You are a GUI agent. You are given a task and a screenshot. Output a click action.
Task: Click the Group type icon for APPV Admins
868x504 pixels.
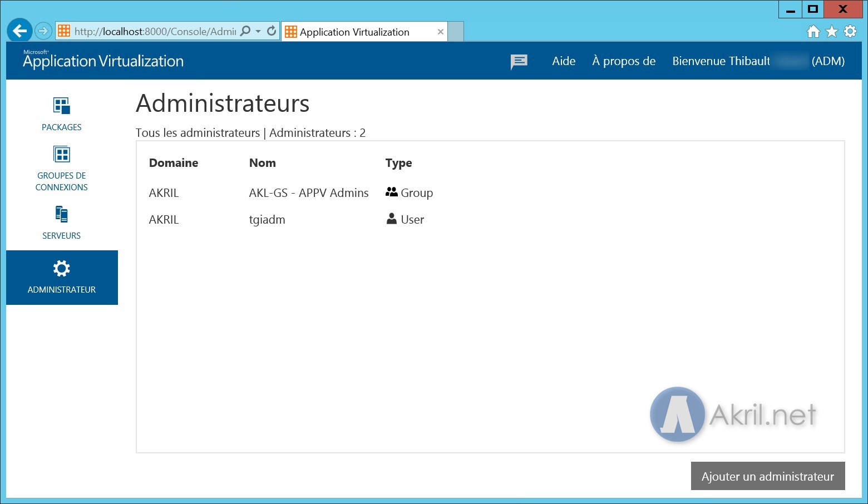pyautogui.click(x=392, y=192)
